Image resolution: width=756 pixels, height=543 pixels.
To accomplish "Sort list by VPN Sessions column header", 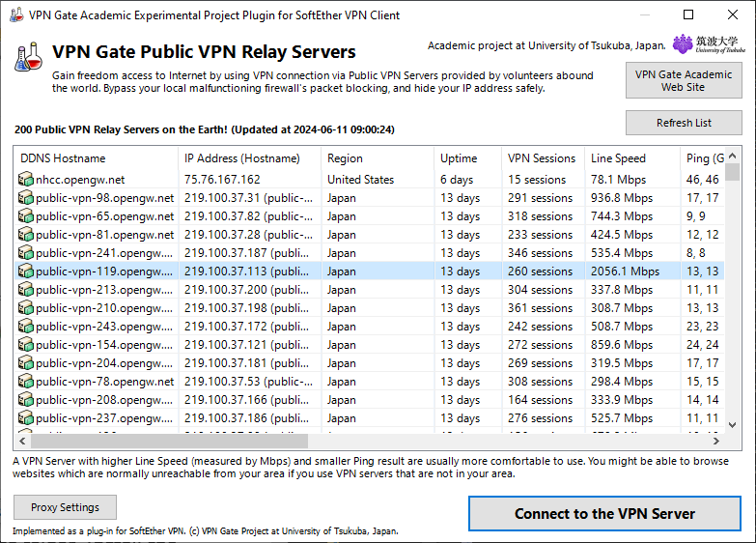I will pyautogui.click(x=543, y=158).
